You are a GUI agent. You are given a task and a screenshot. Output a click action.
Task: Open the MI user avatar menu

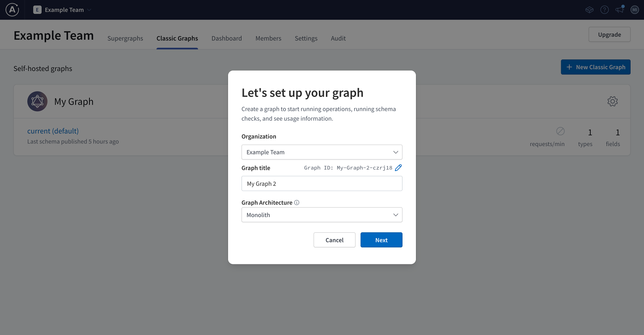635,9
